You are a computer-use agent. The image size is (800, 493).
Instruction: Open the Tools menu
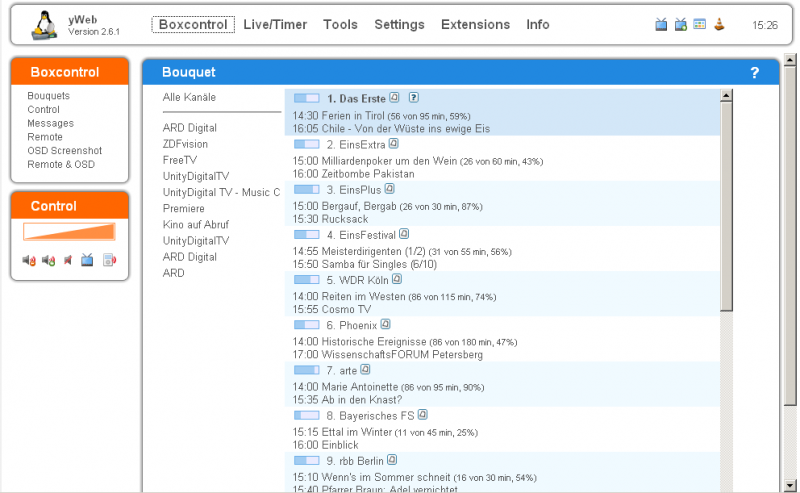point(340,24)
